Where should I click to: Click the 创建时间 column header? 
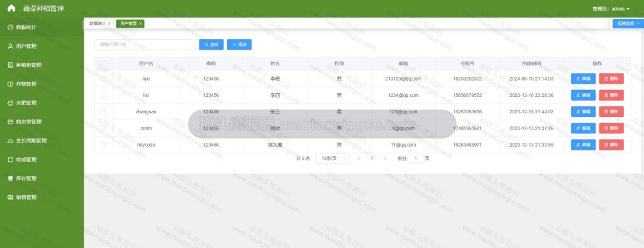pyautogui.click(x=531, y=64)
